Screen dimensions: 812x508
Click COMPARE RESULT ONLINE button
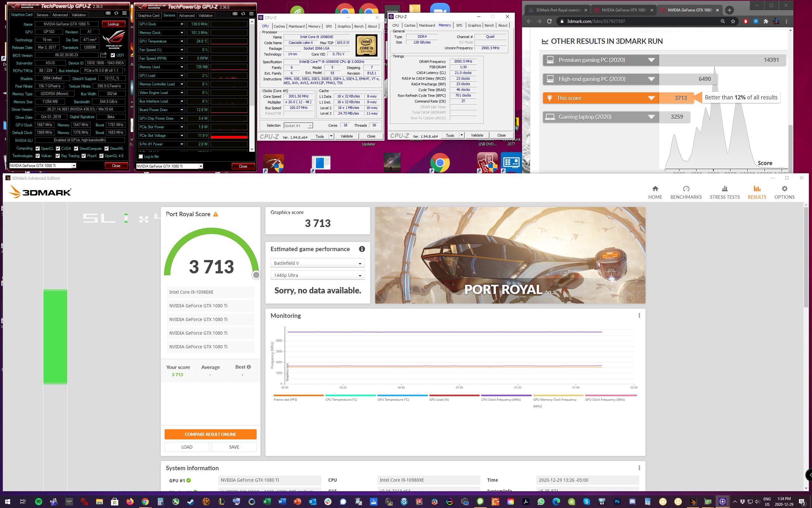(210, 434)
